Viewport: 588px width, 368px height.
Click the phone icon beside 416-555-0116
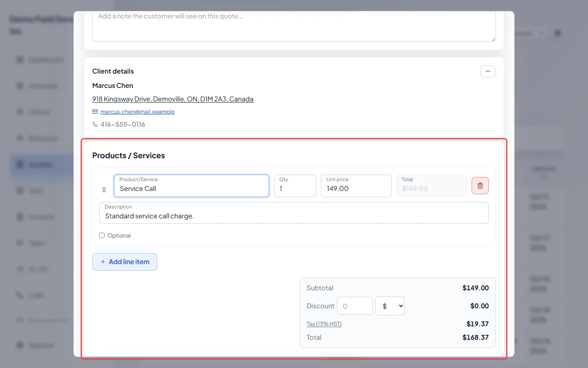95,124
